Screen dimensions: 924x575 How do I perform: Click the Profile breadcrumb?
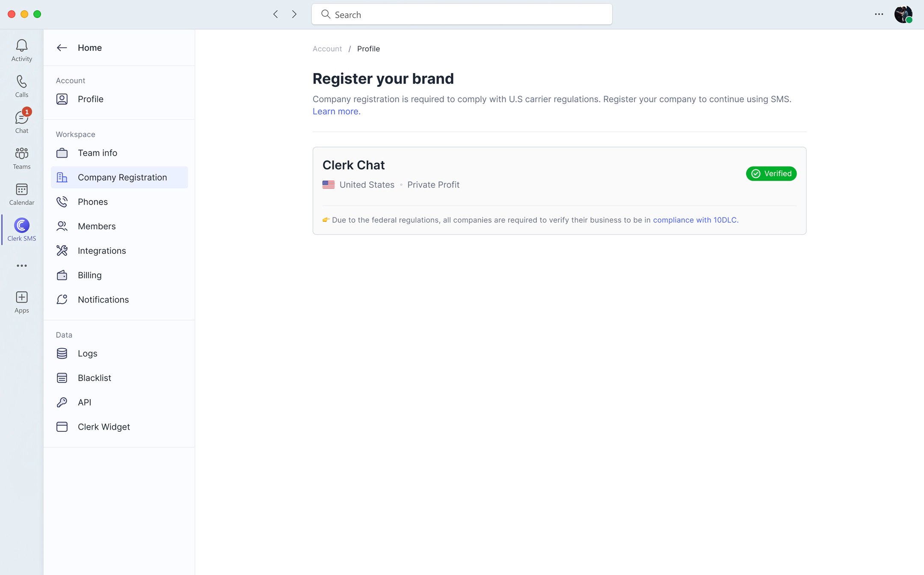click(368, 49)
